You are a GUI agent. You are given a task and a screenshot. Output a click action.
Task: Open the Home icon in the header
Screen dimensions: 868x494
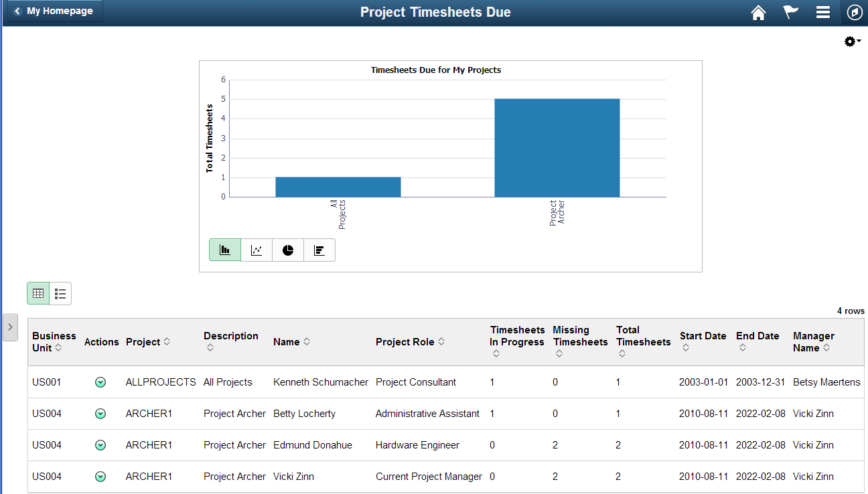pos(757,12)
